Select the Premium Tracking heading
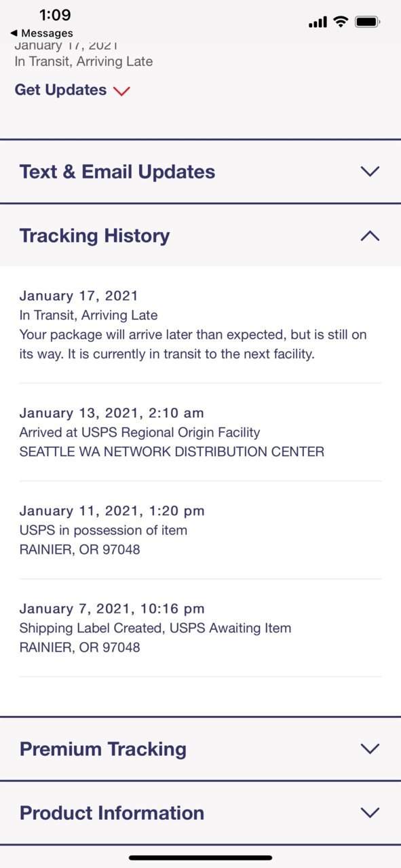The height and width of the screenshot is (868, 401). click(103, 749)
